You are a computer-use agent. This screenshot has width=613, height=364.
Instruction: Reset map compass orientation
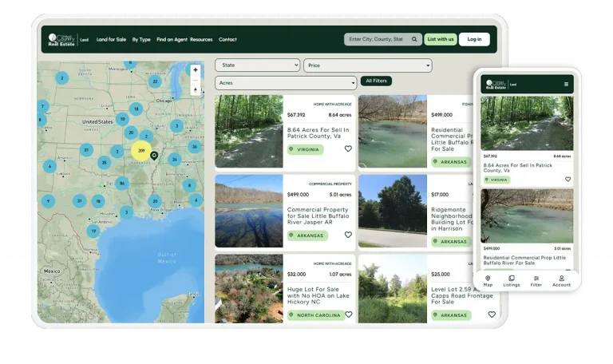tap(196, 90)
